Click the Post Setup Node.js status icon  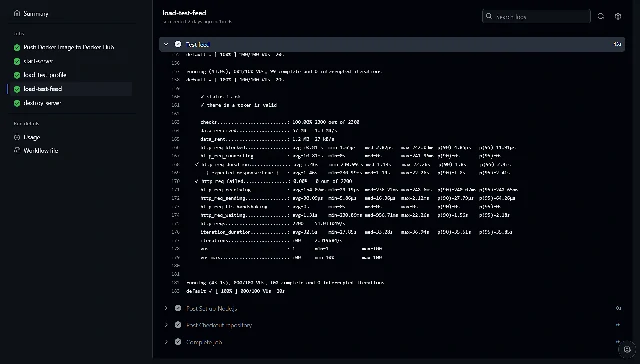(178, 308)
